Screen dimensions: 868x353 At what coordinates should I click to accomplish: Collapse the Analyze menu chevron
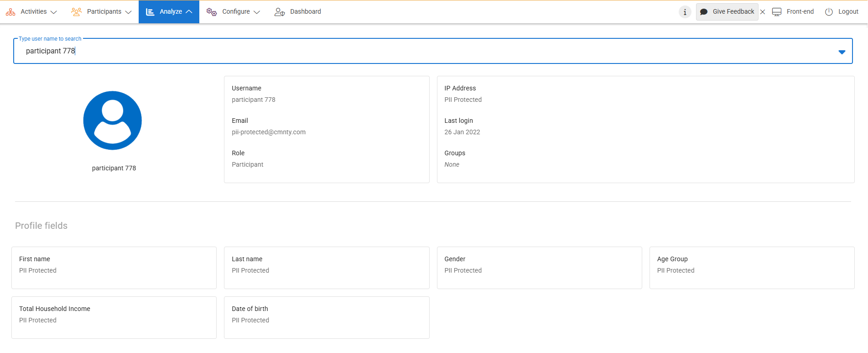tap(189, 12)
